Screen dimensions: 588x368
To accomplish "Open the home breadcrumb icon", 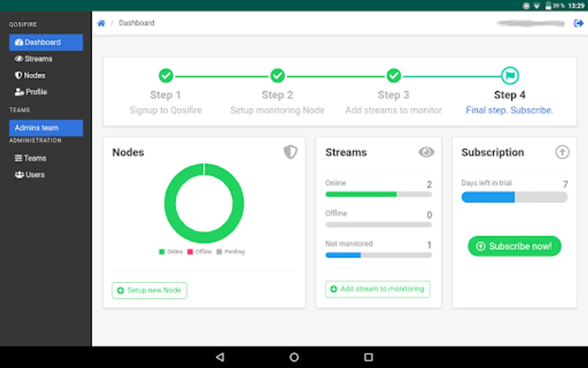I will tap(101, 23).
